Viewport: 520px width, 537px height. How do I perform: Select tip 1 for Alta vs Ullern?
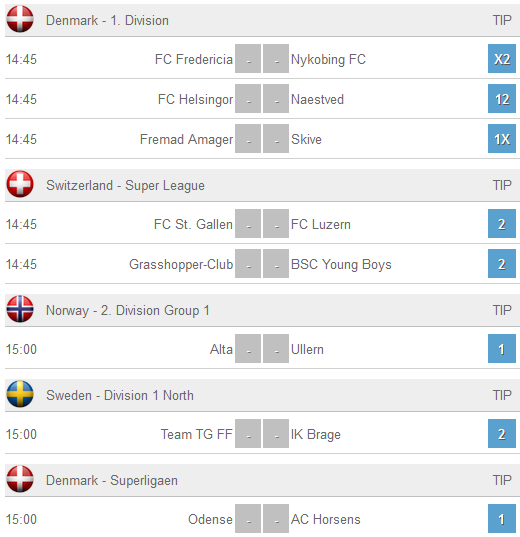tap(502, 349)
